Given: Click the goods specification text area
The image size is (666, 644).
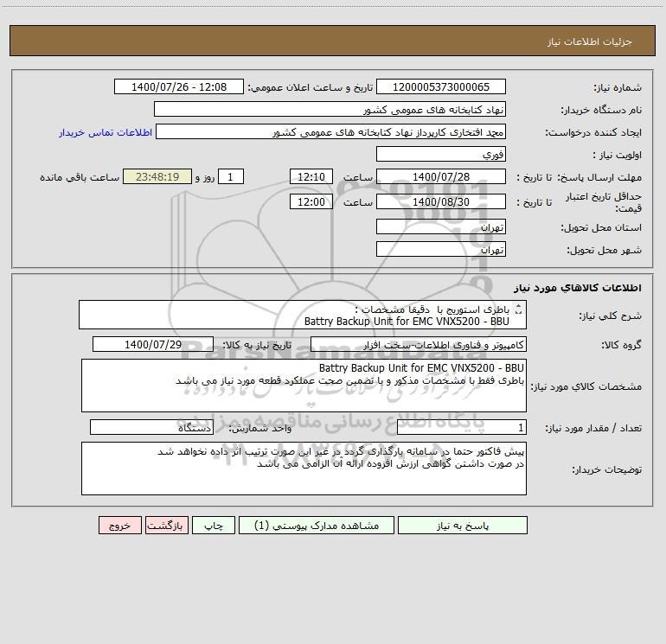Looking at the screenshot, I should coord(304,386).
